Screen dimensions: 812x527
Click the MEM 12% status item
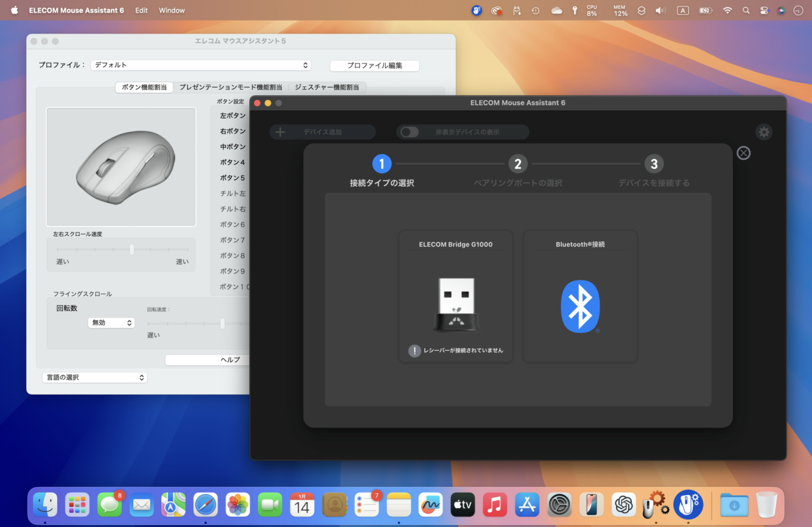(x=620, y=10)
